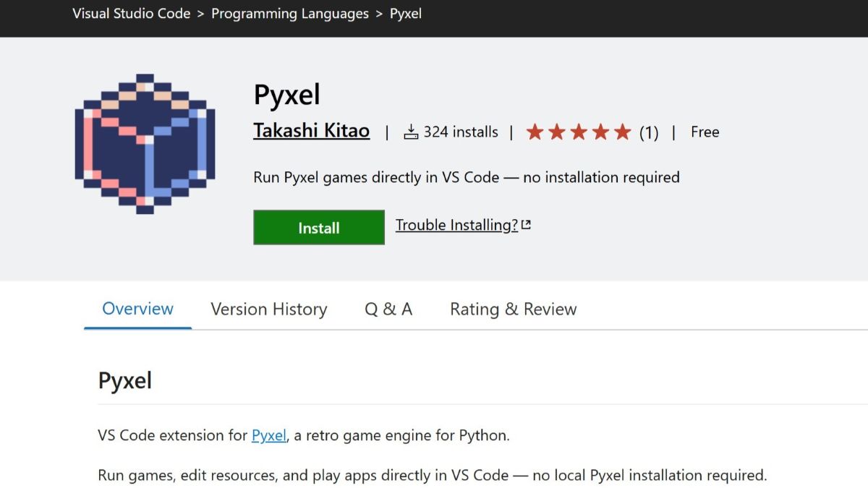Go to the Rating & Review tab
This screenshot has height=488, width=868.
click(513, 309)
